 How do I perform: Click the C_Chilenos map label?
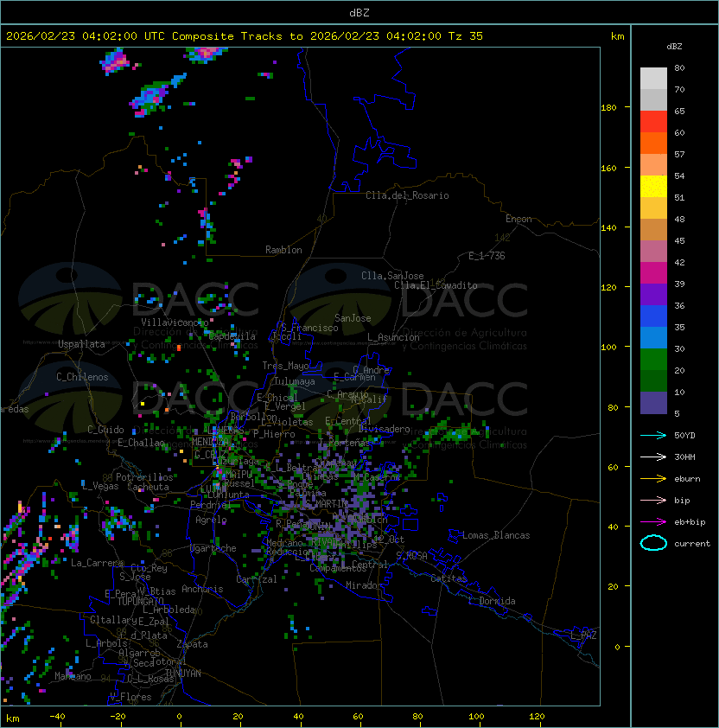[x=82, y=377]
